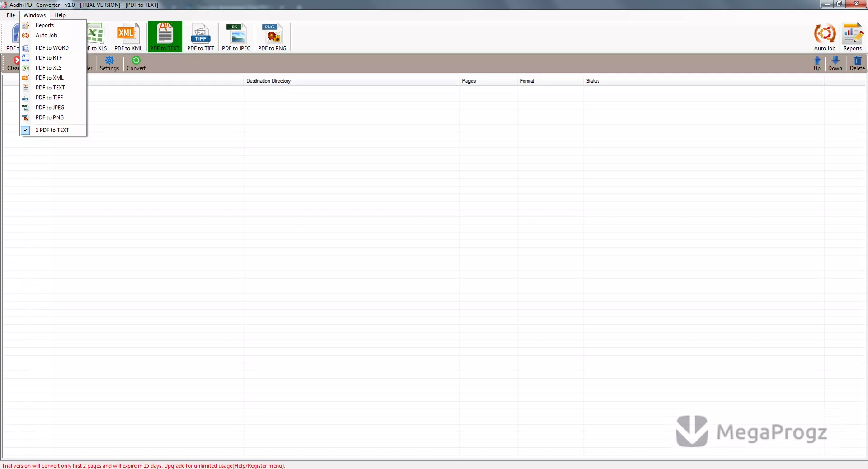Screen dimensions: 868x469
Task: Clear the file list with Clear icon
Action: click(x=13, y=63)
